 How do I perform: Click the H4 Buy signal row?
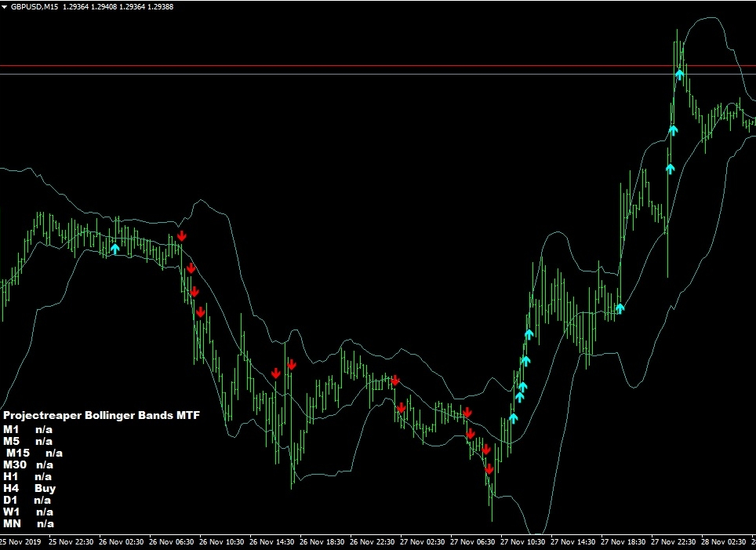click(30, 488)
